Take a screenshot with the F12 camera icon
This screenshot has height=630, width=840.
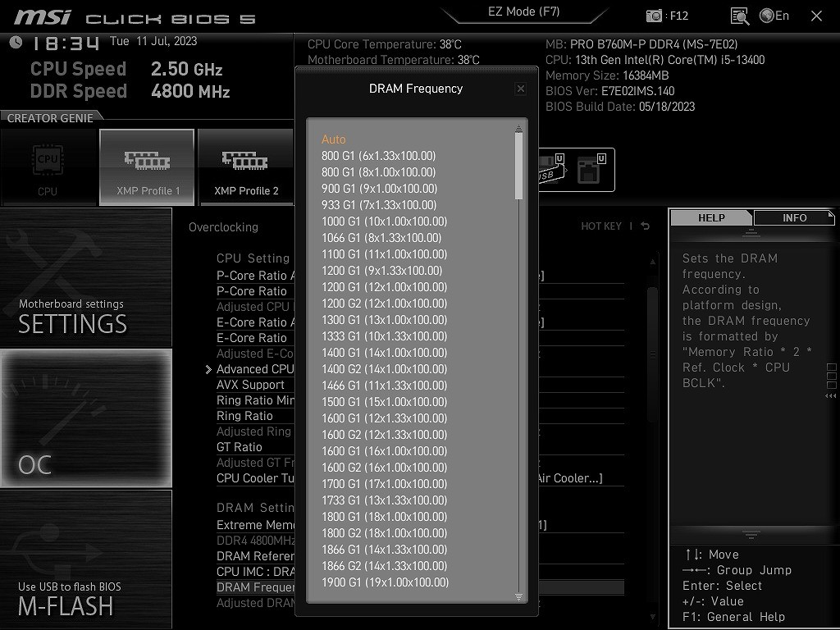coord(654,16)
